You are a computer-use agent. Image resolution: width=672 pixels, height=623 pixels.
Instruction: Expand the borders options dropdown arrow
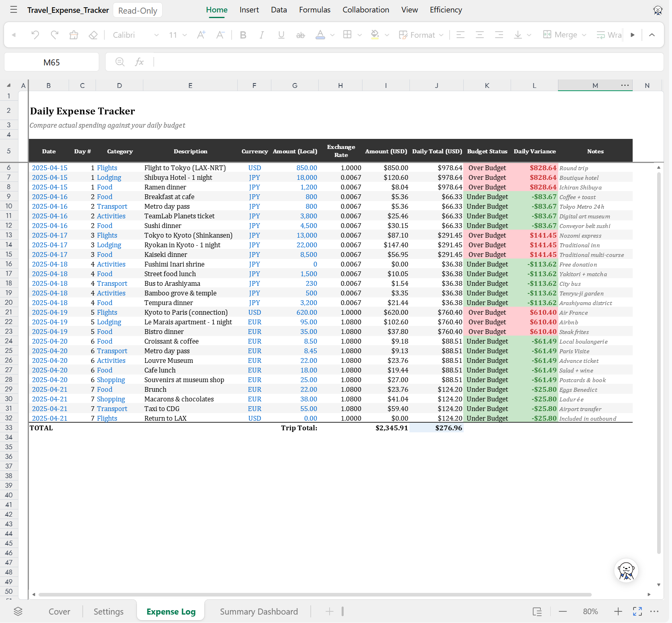[x=360, y=35]
